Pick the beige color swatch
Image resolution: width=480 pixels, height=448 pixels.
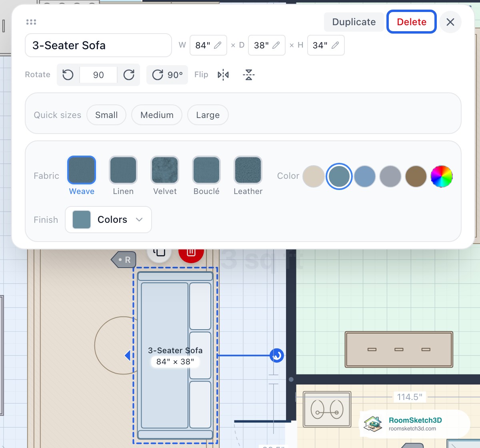[x=314, y=176]
